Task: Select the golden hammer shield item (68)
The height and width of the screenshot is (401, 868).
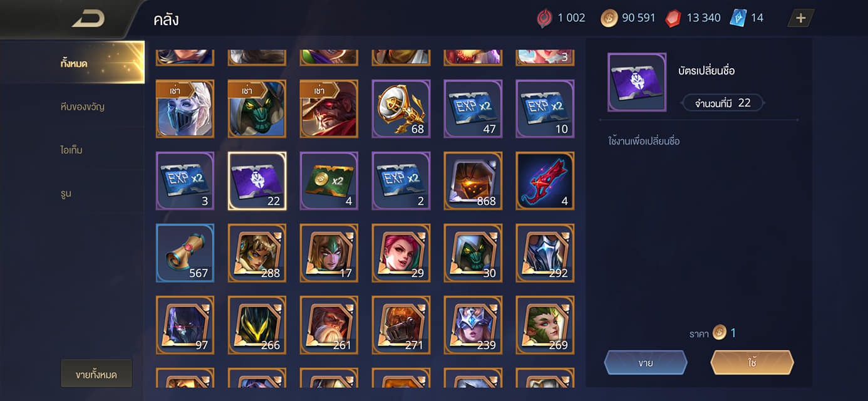Action: coord(401,108)
